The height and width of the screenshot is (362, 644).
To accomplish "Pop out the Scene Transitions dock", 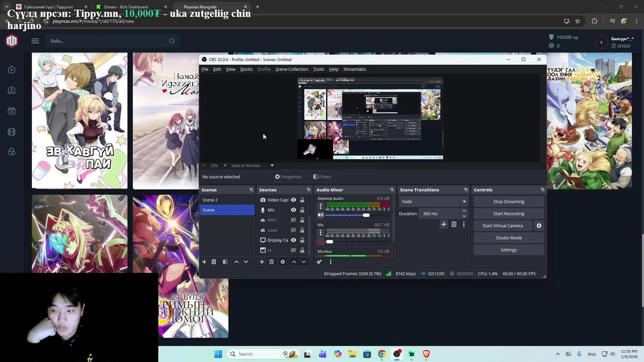I will [x=466, y=190].
